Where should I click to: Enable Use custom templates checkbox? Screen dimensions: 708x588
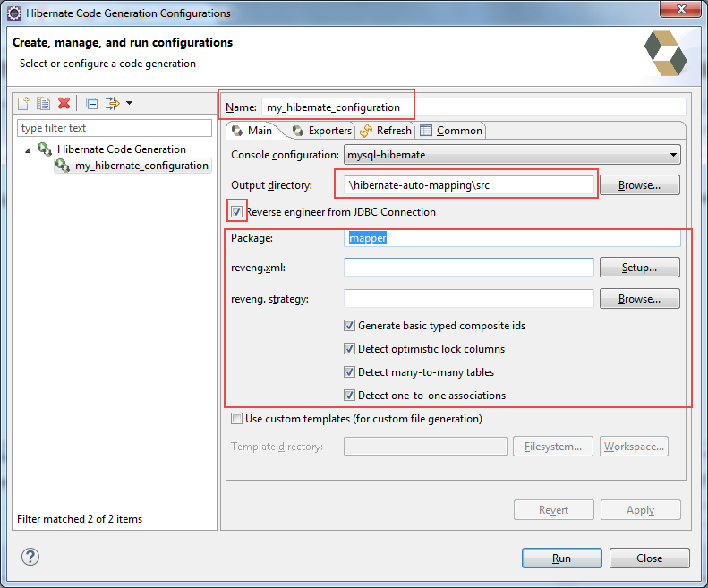pyautogui.click(x=237, y=419)
